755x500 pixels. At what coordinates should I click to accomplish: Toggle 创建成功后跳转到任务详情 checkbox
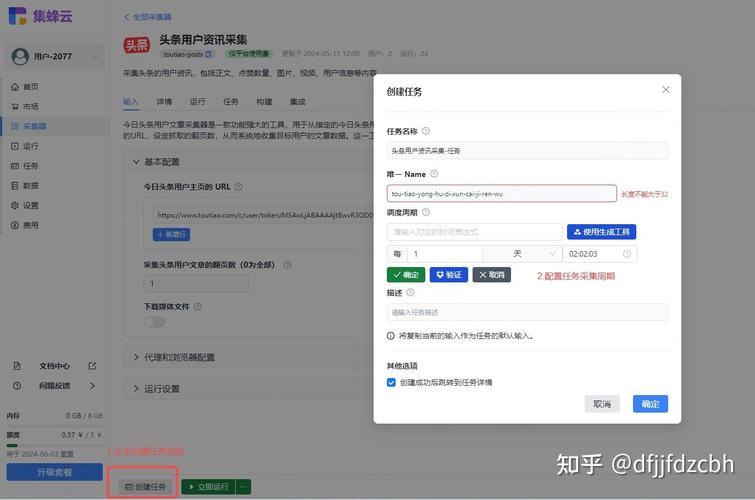391,382
